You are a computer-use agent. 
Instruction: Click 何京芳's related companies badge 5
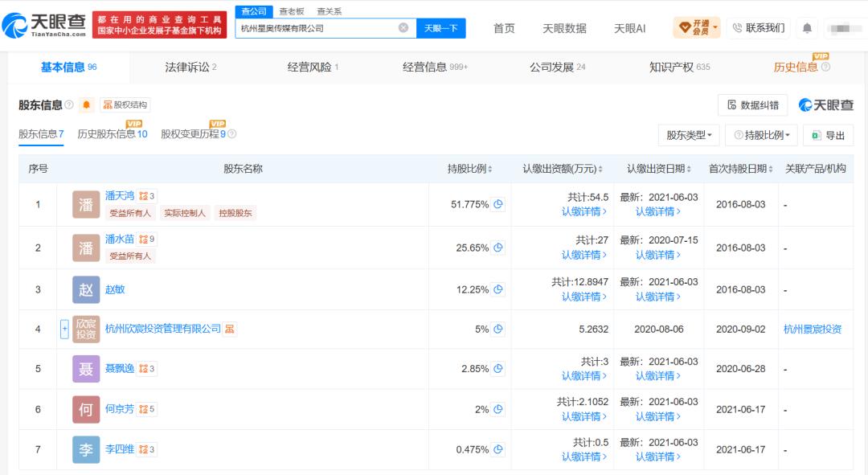tap(147, 409)
